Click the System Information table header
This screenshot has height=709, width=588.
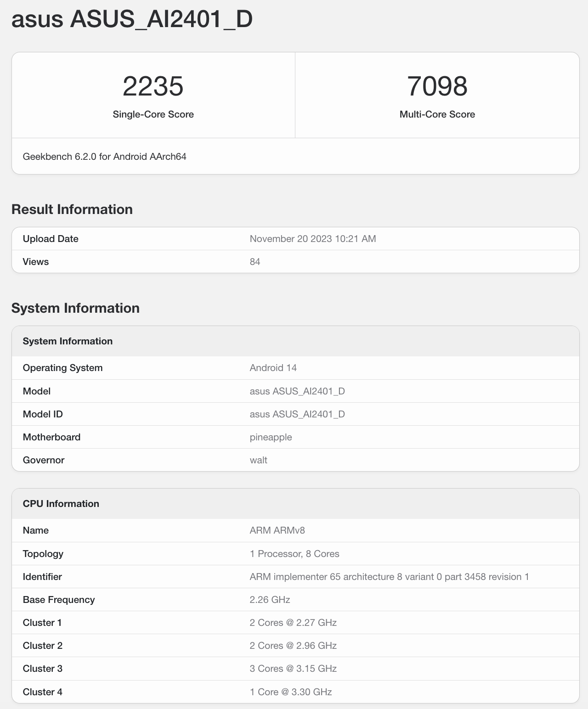click(68, 341)
